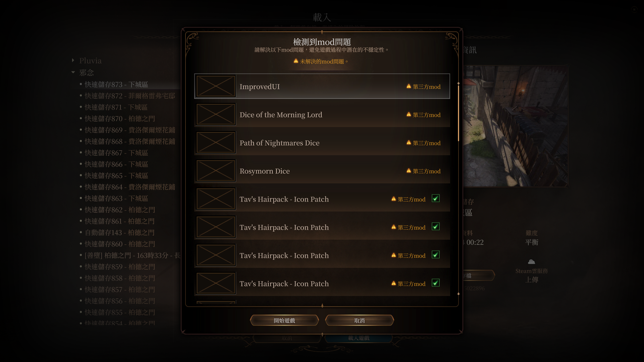Toggle the second Tav's Hairpack Icon Patch checkbox
644x362 pixels.
tap(436, 227)
